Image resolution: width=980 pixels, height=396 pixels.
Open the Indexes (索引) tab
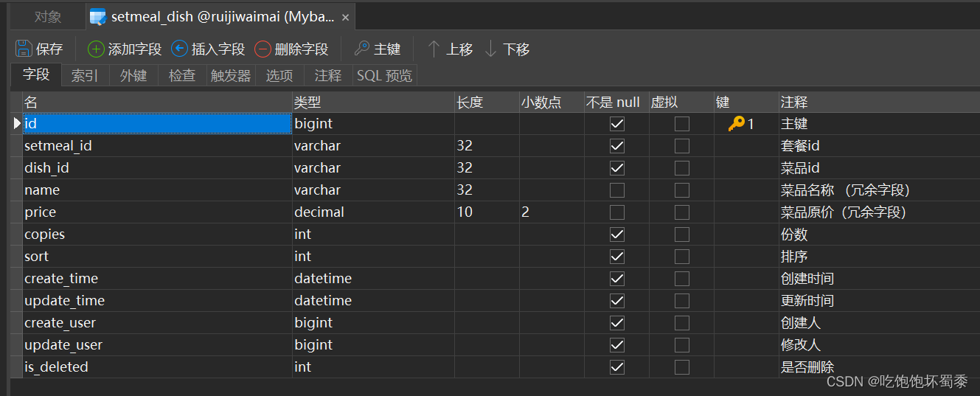[85, 75]
